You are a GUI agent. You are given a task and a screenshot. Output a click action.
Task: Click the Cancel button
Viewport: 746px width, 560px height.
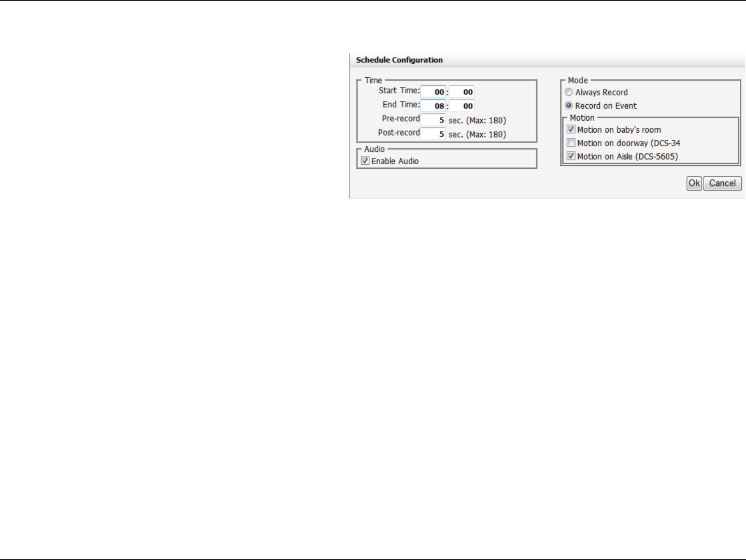(723, 183)
